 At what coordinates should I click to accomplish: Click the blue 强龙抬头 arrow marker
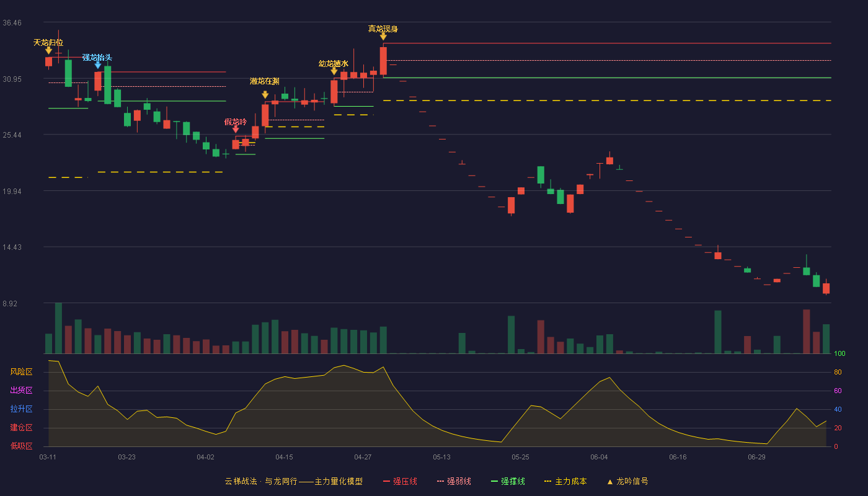pos(98,65)
